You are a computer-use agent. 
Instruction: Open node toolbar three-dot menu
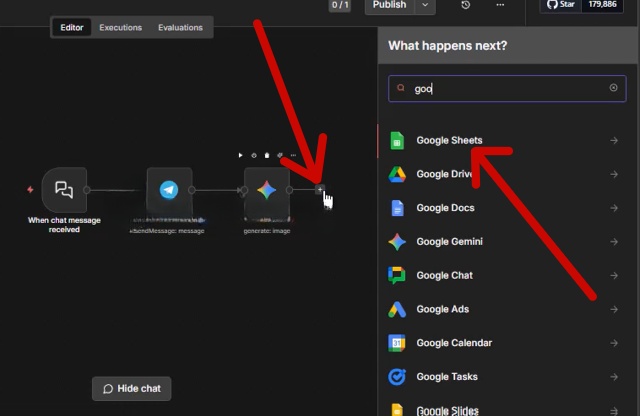click(x=293, y=155)
